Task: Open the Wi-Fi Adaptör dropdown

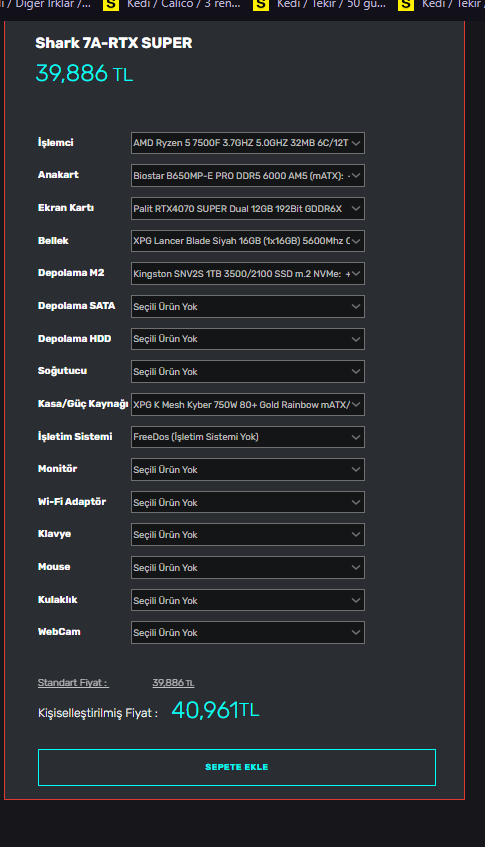Action: [x=247, y=502]
